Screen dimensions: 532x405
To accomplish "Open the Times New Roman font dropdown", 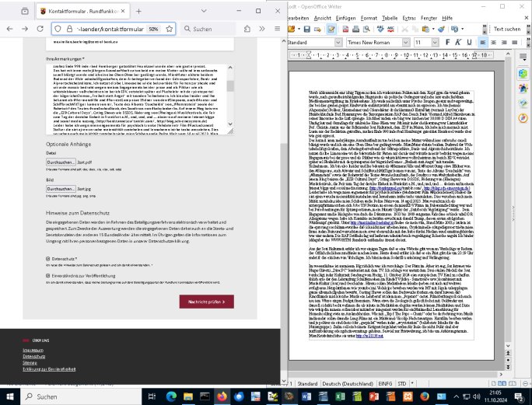I will [406, 42].
